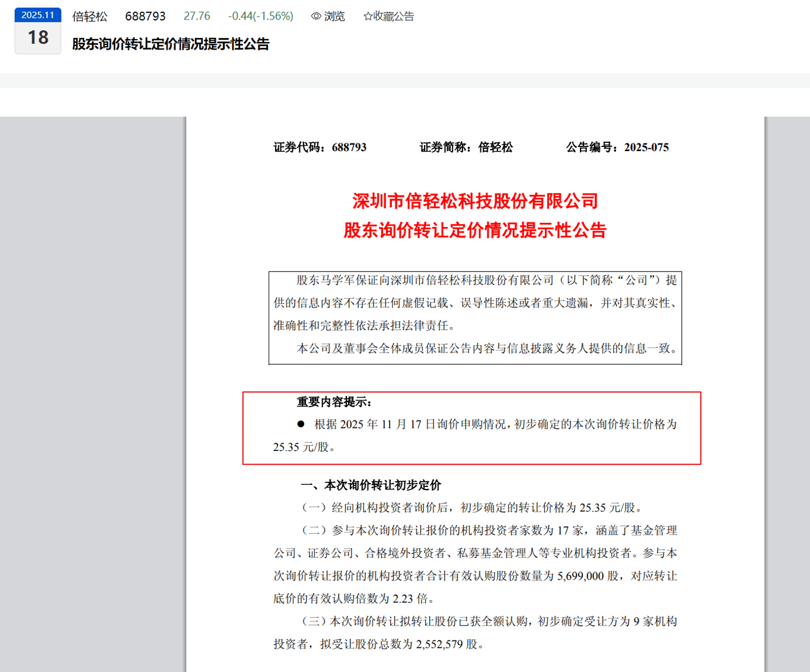Click the line starting （三）本次询价转让拟转让股份

coord(489,622)
